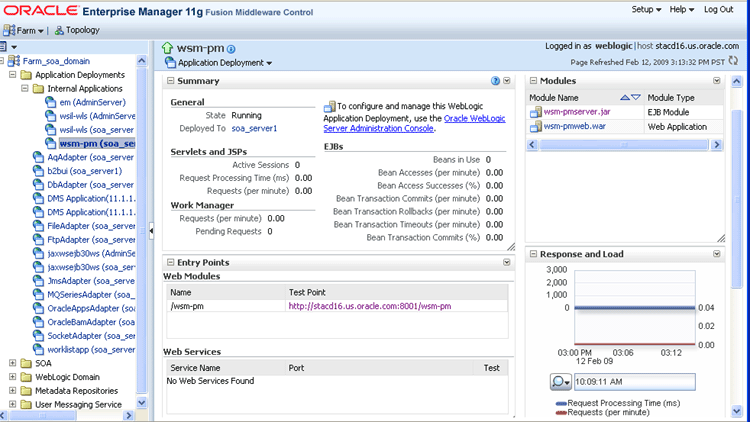
Task: Select FileAdapter application in tree
Action: point(91,226)
